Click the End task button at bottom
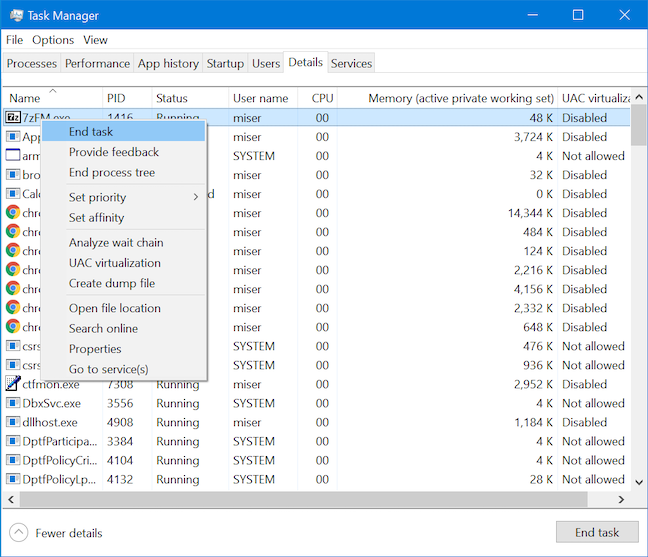Image resolution: width=648 pixels, height=557 pixels. point(597,532)
